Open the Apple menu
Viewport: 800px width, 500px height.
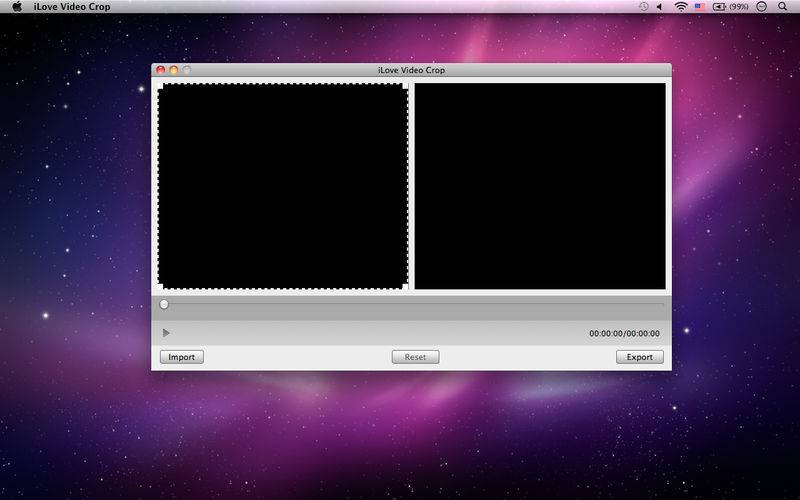click(x=17, y=7)
